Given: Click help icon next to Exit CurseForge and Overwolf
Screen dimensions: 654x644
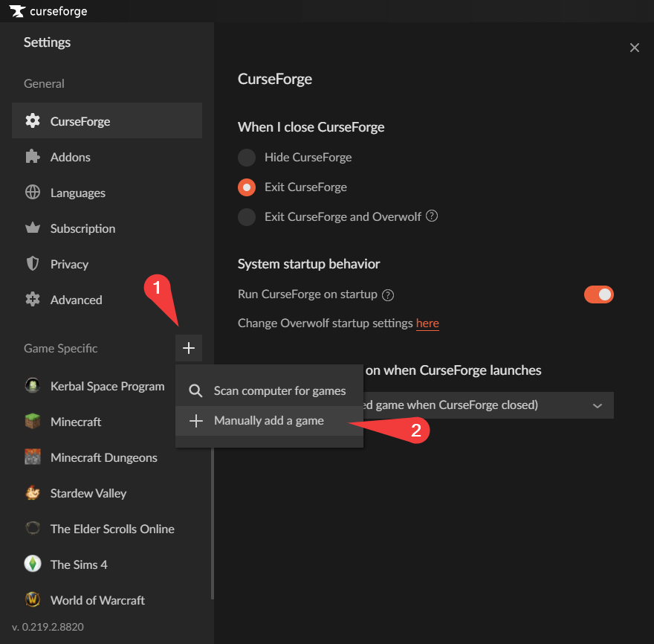Looking at the screenshot, I should [432, 216].
